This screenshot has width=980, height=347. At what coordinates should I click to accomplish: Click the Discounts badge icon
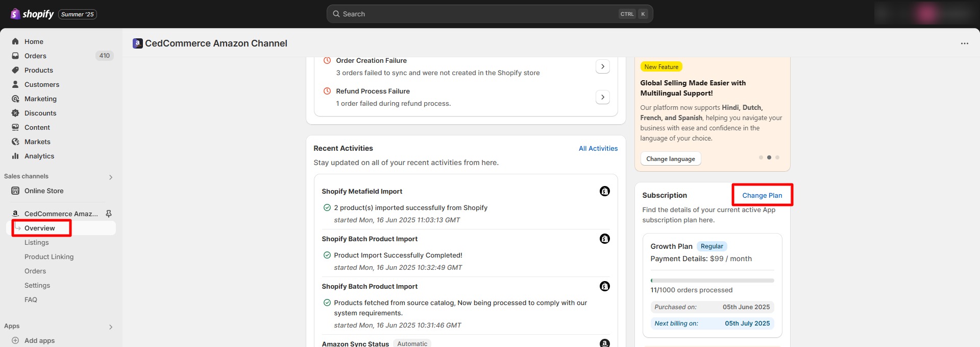(15, 113)
